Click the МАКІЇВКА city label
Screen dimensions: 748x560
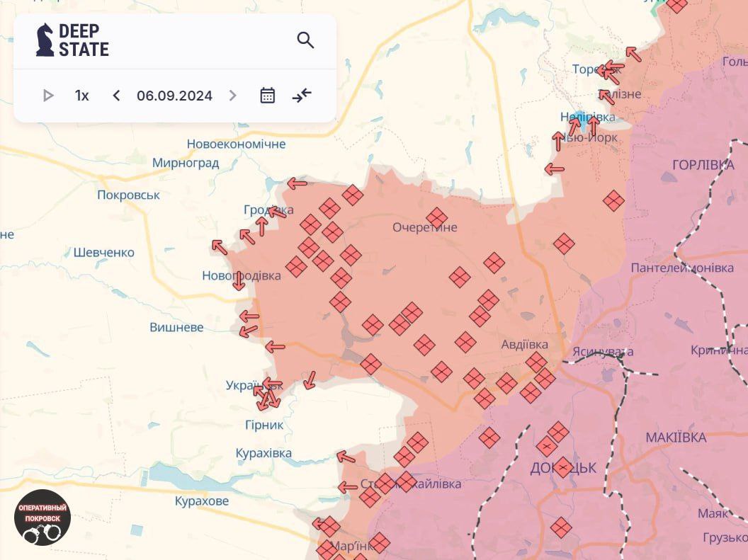(x=676, y=438)
